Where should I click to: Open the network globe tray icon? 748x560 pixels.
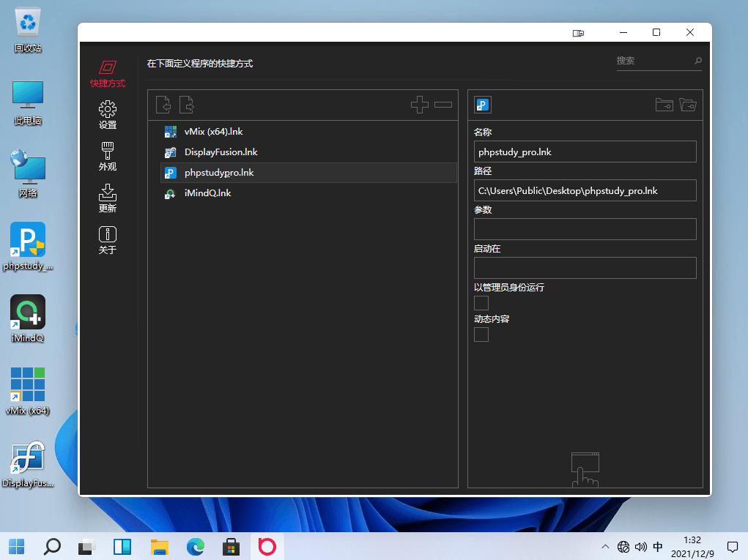pos(623,547)
